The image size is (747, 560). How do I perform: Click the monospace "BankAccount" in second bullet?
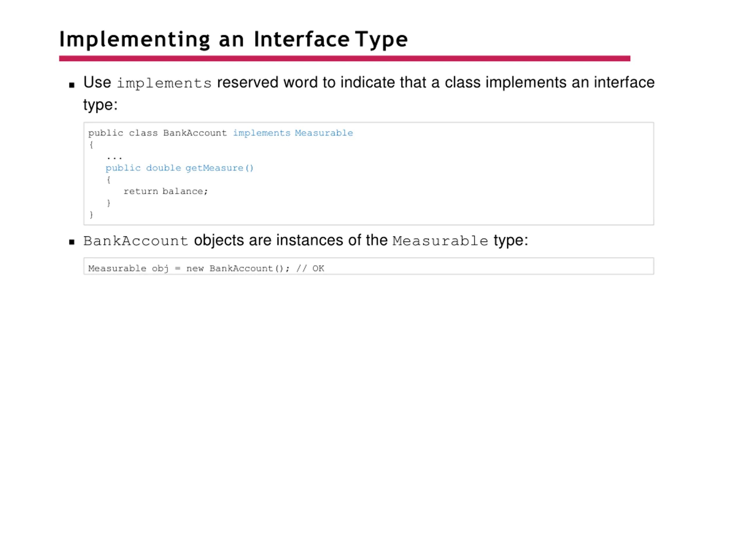click(136, 241)
